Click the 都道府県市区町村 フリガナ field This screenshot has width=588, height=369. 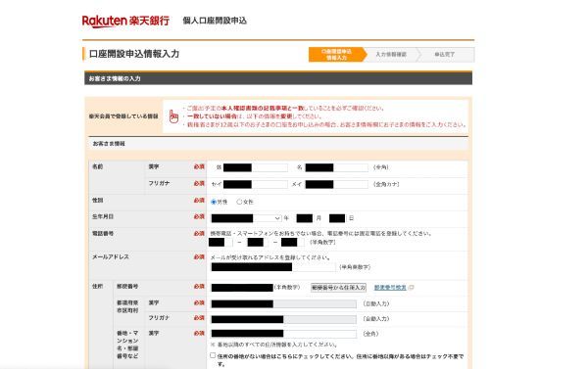point(283,319)
